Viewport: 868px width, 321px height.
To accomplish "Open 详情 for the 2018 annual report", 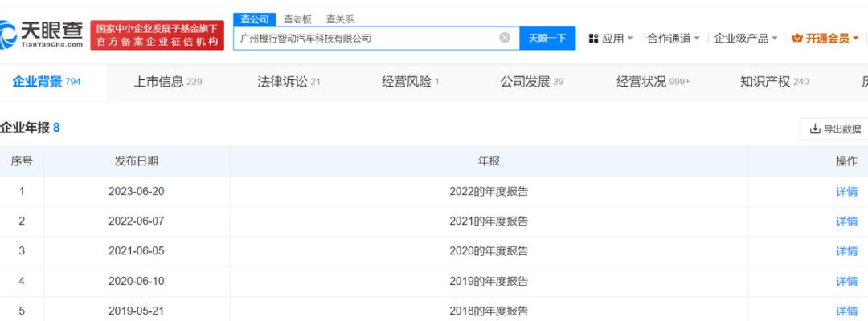I will coord(846,311).
